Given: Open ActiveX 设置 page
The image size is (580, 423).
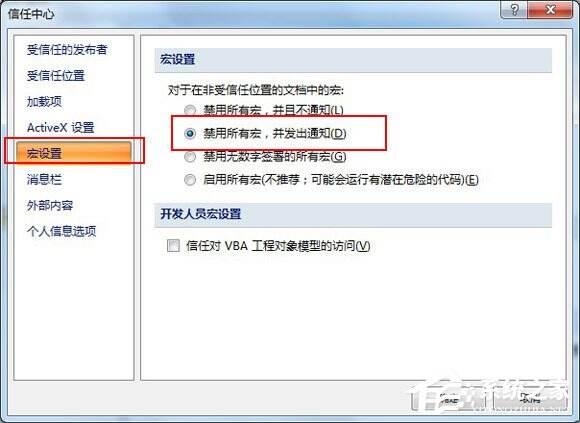Looking at the screenshot, I should point(61,128).
